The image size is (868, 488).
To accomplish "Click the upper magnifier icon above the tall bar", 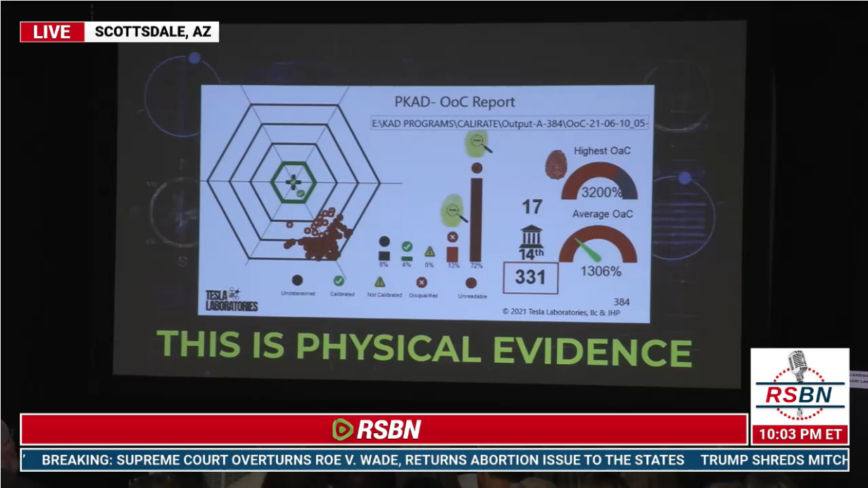I will tap(478, 143).
